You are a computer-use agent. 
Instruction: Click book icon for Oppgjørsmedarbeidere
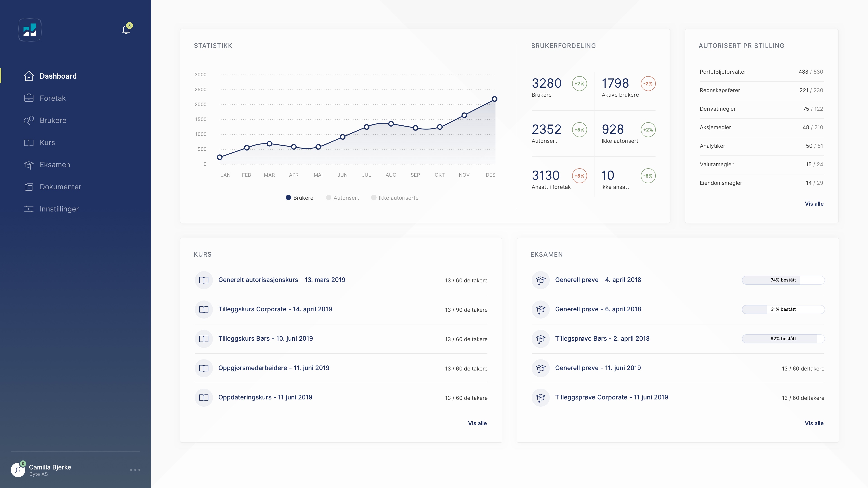coord(204,368)
